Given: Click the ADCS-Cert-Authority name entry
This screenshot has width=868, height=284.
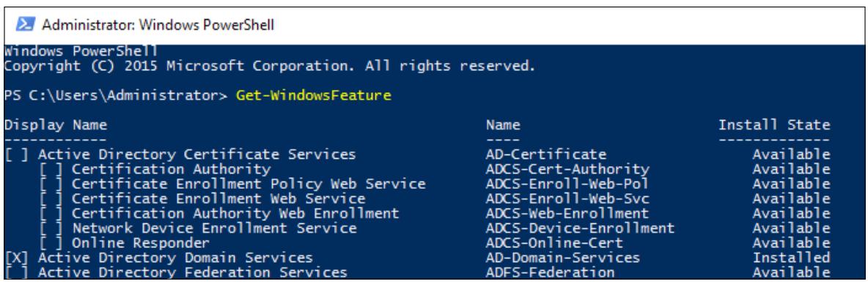Looking at the screenshot, I should [x=567, y=169].
